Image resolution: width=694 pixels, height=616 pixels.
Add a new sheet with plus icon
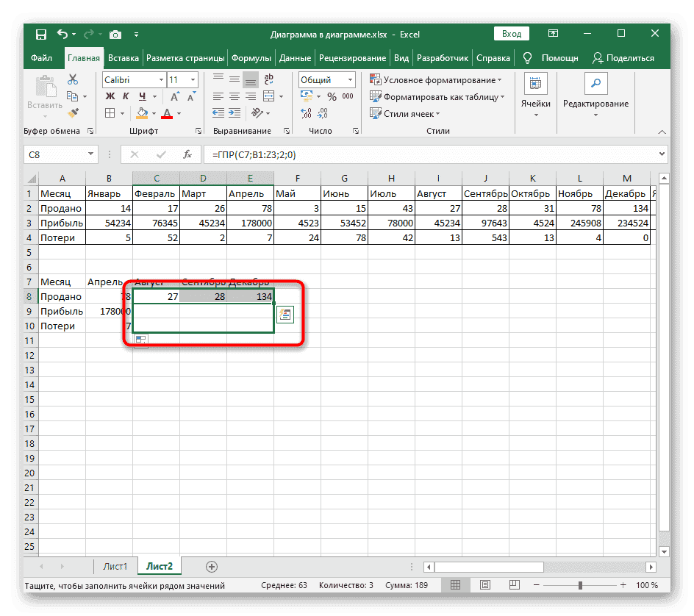point(212,566)
